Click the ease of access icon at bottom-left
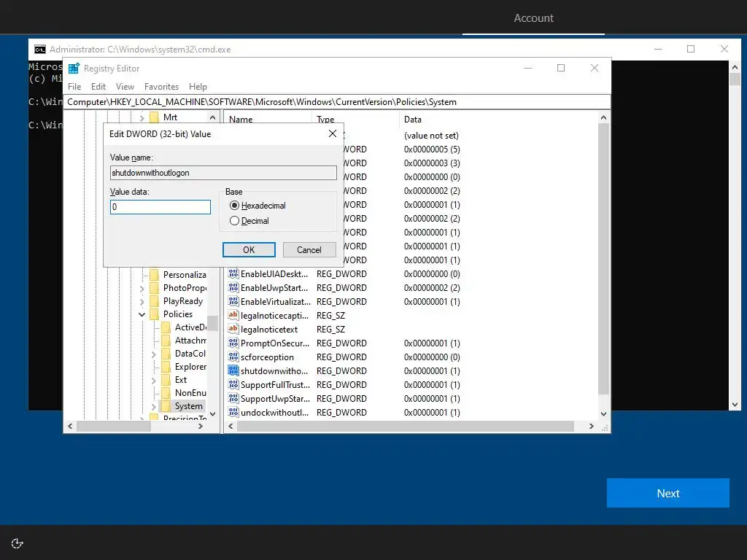The image size is (747, 560). coord(18,543)
